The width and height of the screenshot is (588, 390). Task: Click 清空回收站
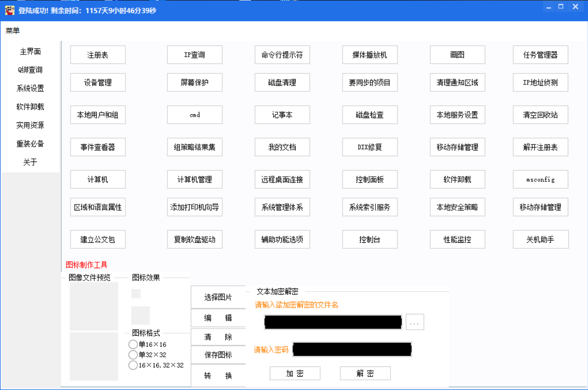(x=540, y=115)
